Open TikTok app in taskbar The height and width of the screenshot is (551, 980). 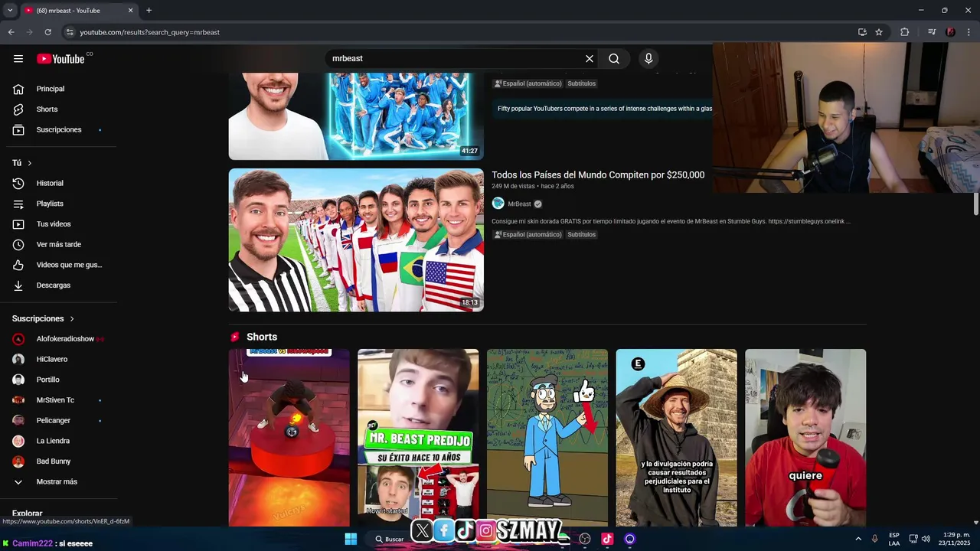pos(607,539)
